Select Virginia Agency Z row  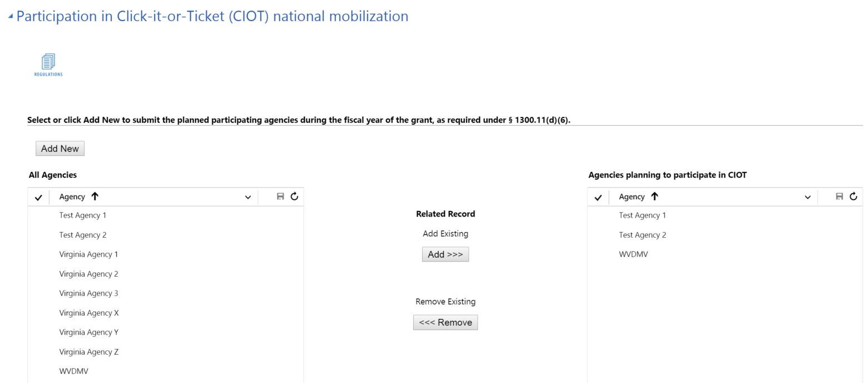pos(89,352)
